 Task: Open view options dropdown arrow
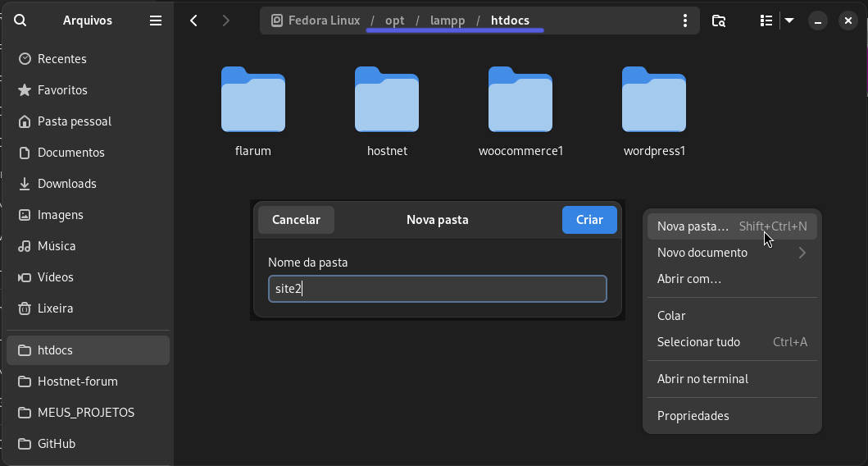[790, 21]
